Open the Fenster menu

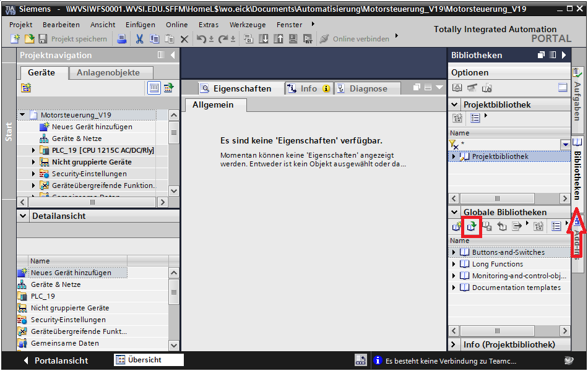289,25
